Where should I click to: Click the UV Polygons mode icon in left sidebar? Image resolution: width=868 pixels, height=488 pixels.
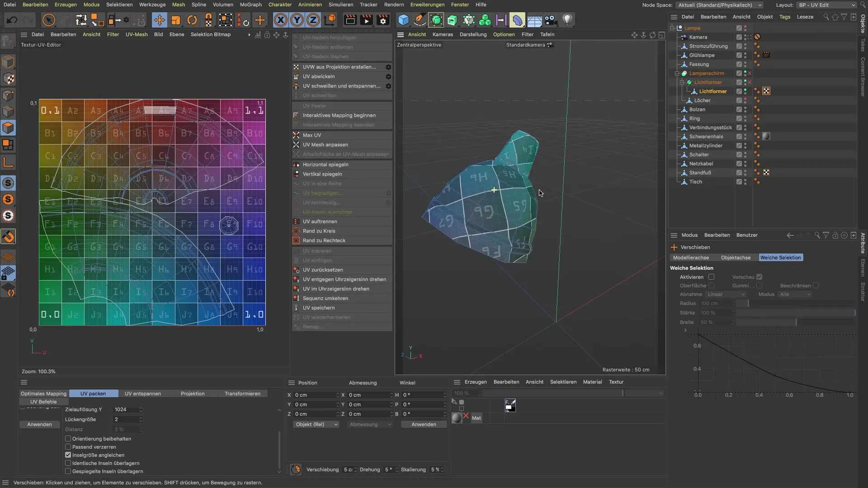[x=8, y=145]
